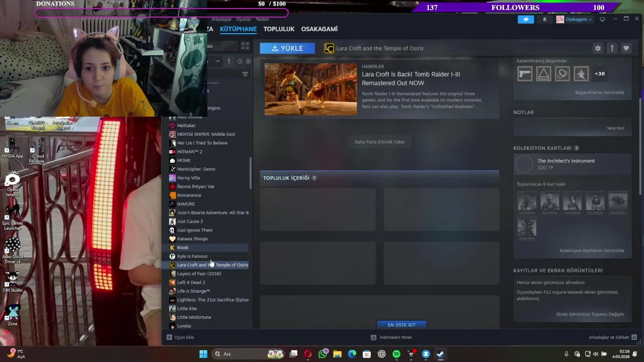This screenshot has height=362, width=644.
Task: Open Başarımlarımı Görüntüle link
Action: pyautogui.click(x=599, y=93)
